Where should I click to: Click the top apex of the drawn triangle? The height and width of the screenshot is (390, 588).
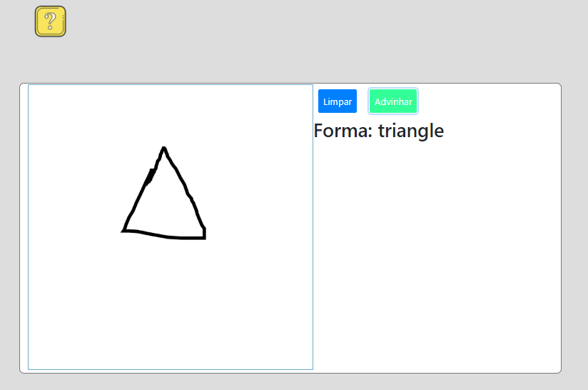[164, 148]
